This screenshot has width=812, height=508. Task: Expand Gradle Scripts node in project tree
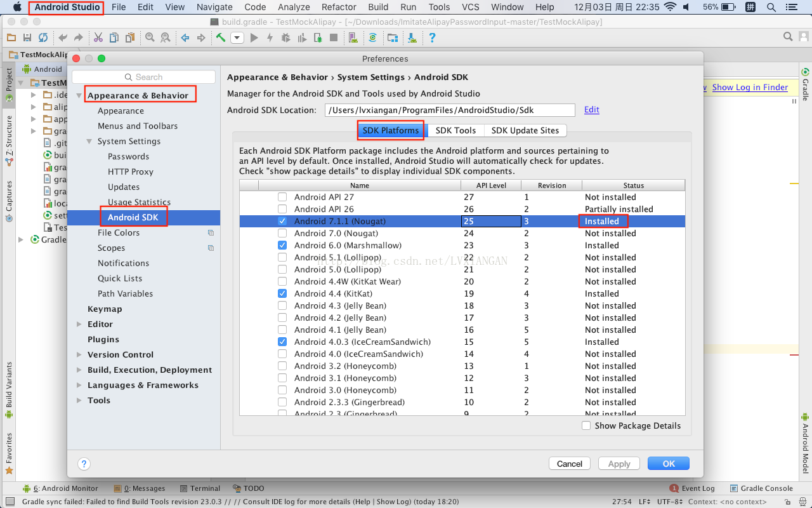click(21, 239)
